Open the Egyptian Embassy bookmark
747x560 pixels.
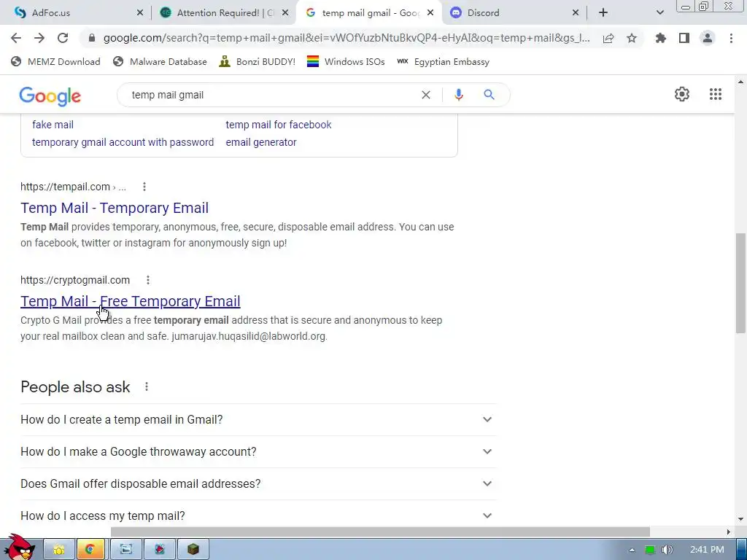pyautogui.click(x=443, y=62)
